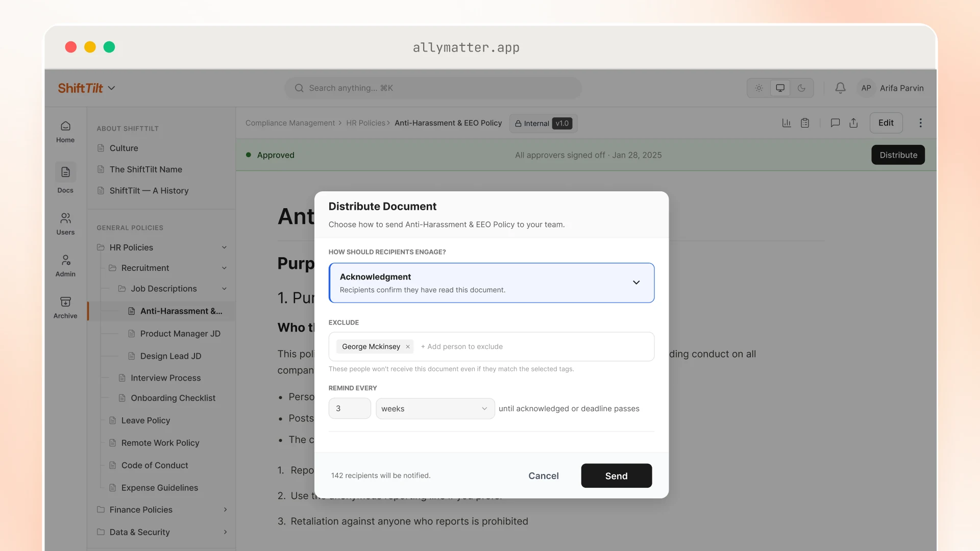
Task: Open the Home sidebar icon
Action: point(65,132)
